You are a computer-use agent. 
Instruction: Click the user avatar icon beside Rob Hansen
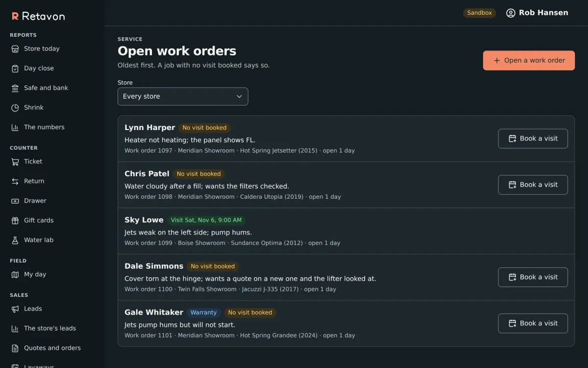[x=511, y=13]
